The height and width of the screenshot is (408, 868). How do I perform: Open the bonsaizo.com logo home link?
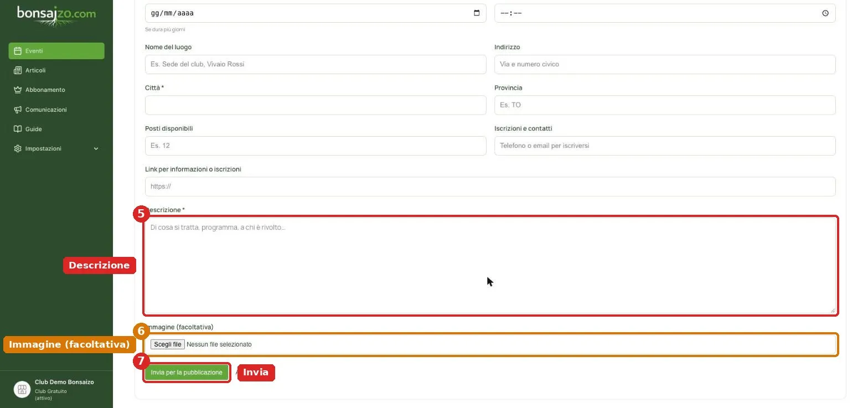[x=56, y=15]
